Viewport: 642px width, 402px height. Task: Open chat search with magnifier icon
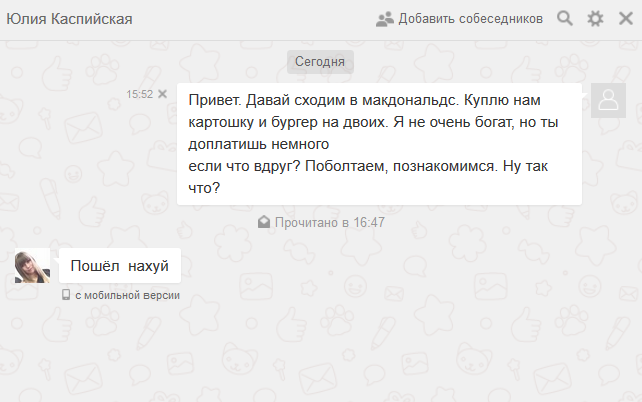point(565,19)
